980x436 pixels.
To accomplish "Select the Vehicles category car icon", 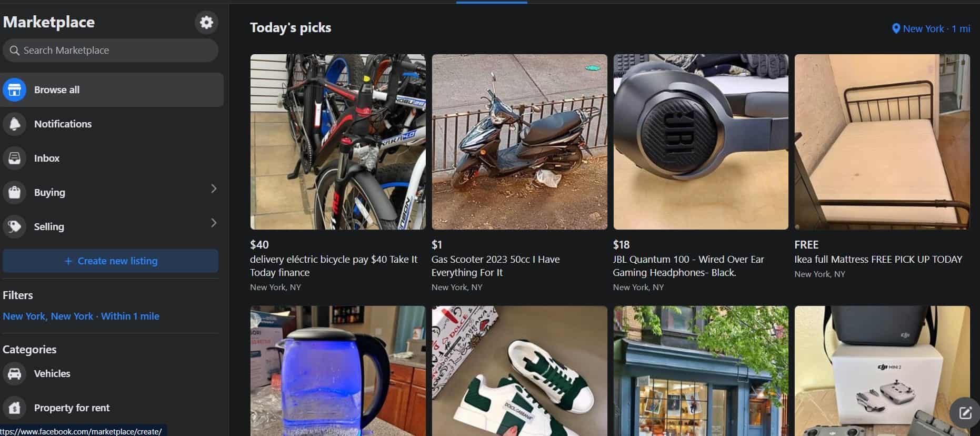I will [x=14, y=373].
